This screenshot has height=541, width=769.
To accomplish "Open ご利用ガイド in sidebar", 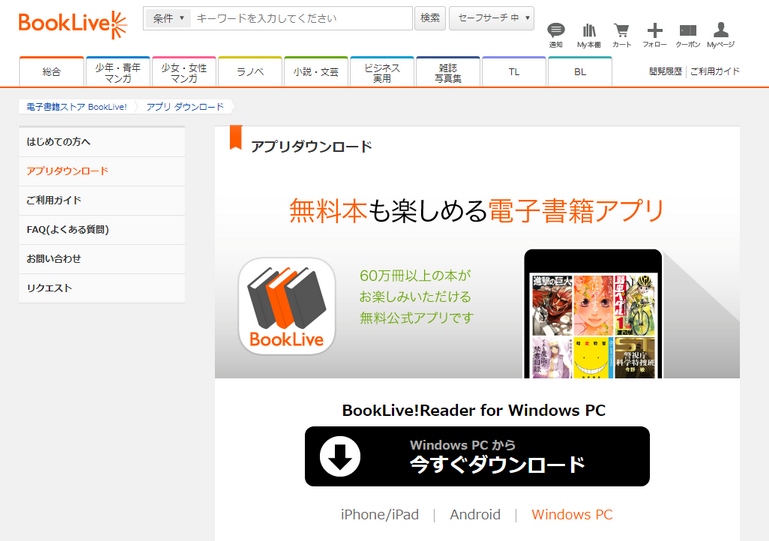I will (x=102, y=200).
